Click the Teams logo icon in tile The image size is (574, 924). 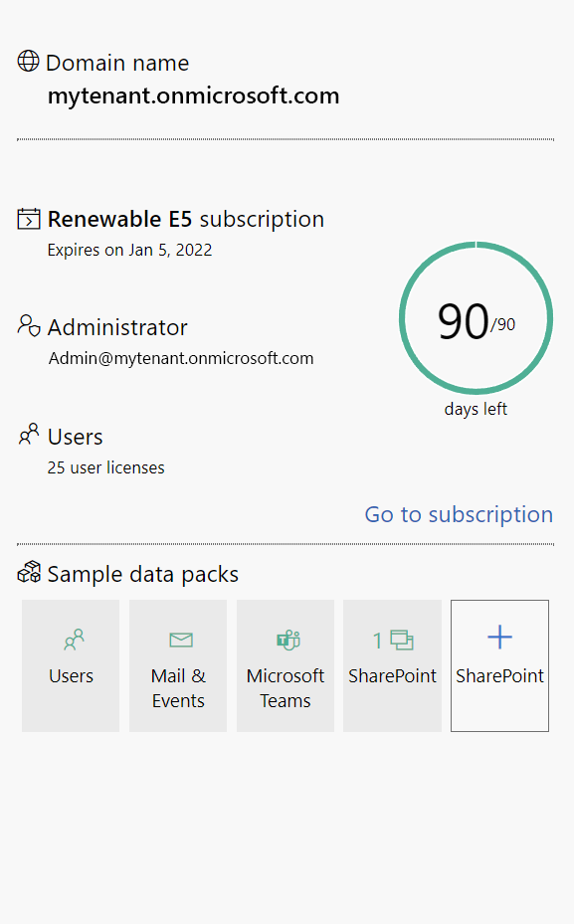[x=288, y=640]
